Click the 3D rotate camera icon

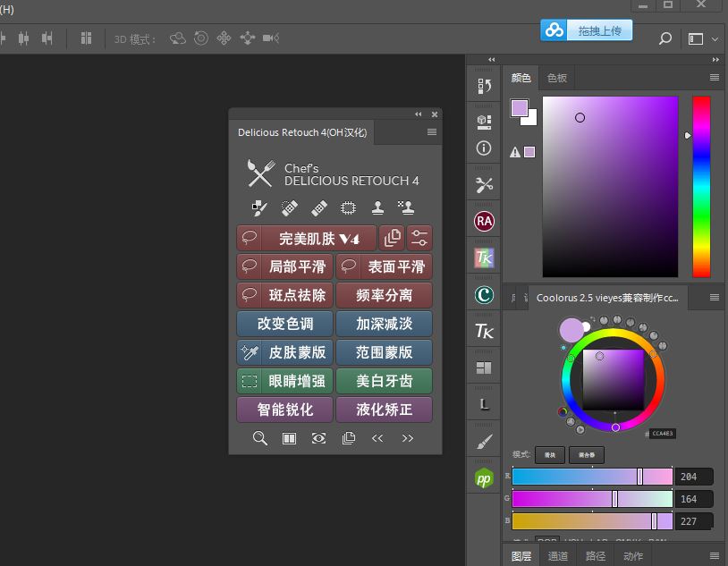178,38
